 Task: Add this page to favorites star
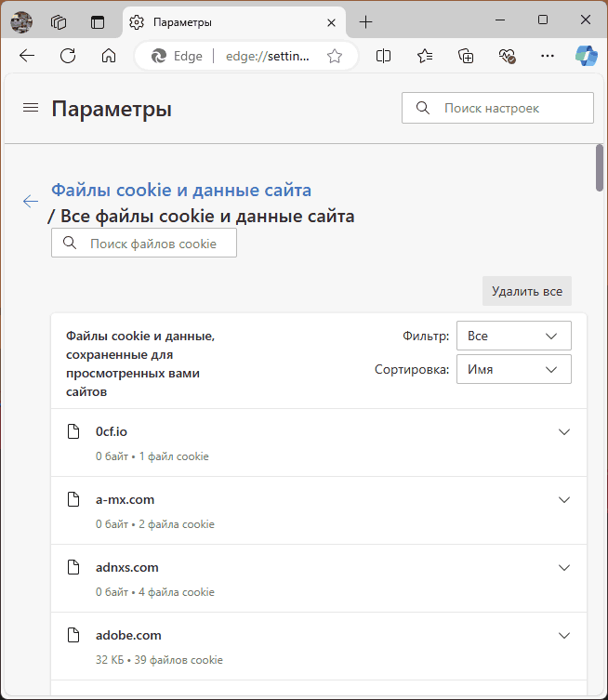click(335, 56)
